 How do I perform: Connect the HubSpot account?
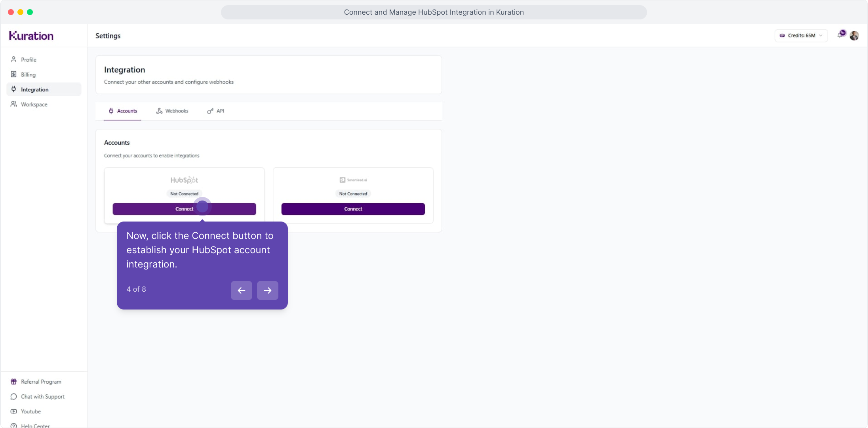pos(184,209)
